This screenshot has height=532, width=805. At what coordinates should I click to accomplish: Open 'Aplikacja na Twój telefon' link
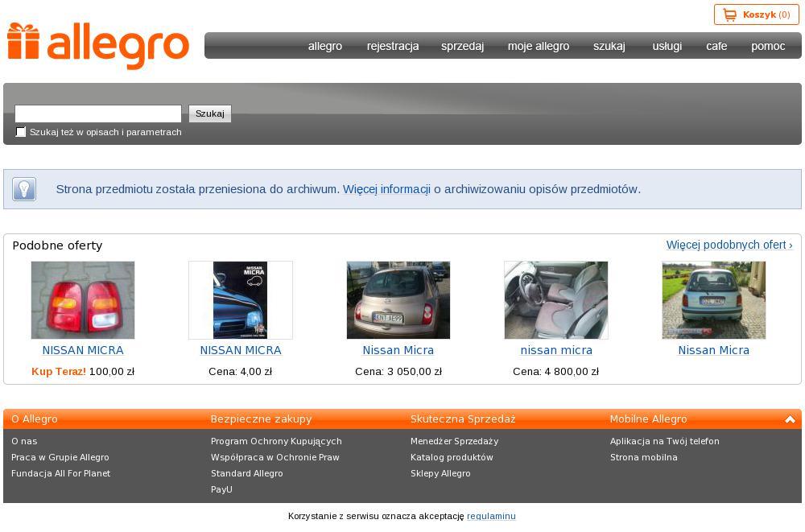pyautogui.click(x=665, y=441)
